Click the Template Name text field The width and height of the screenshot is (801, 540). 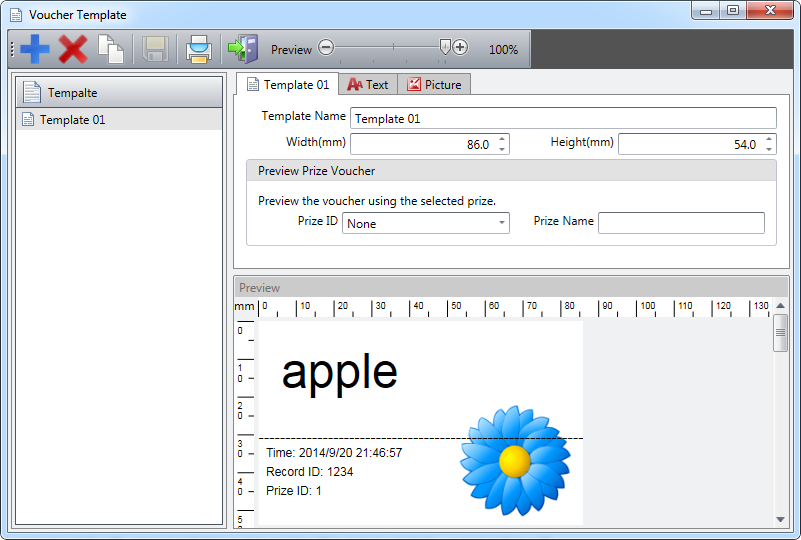point(563,118)
